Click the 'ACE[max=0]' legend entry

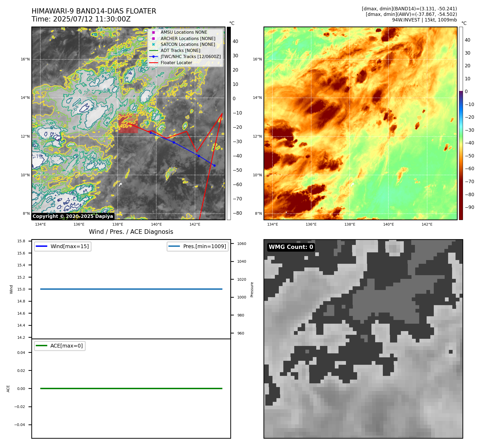pos(60,346)
